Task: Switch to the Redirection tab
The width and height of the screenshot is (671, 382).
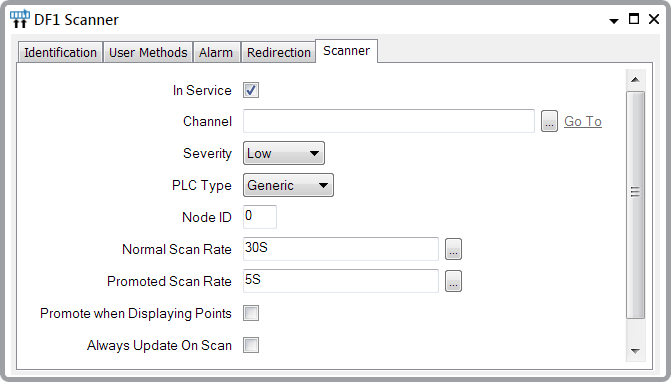Action: 279,52
